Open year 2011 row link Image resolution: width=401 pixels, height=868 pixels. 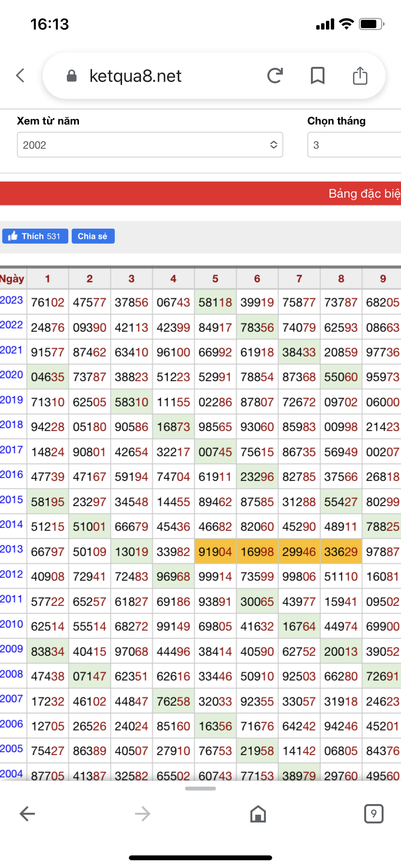point(12,599)
